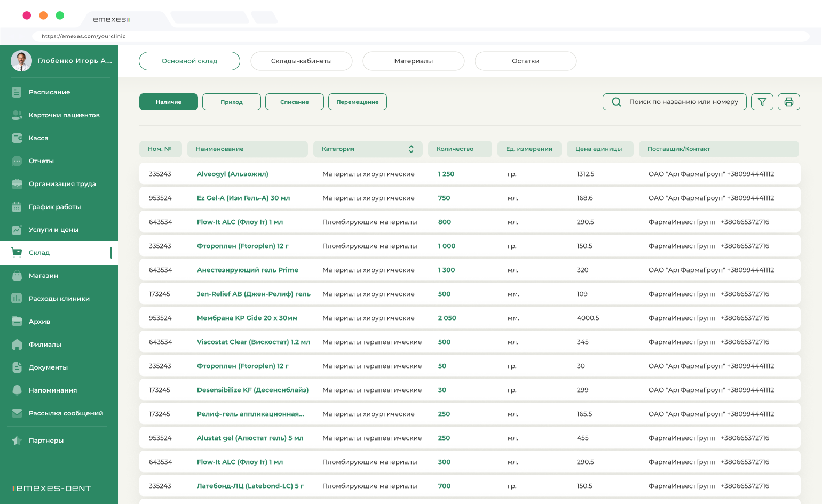Select the Приход button
This screenshot has width=822, height=504.
tap(232, 102)
